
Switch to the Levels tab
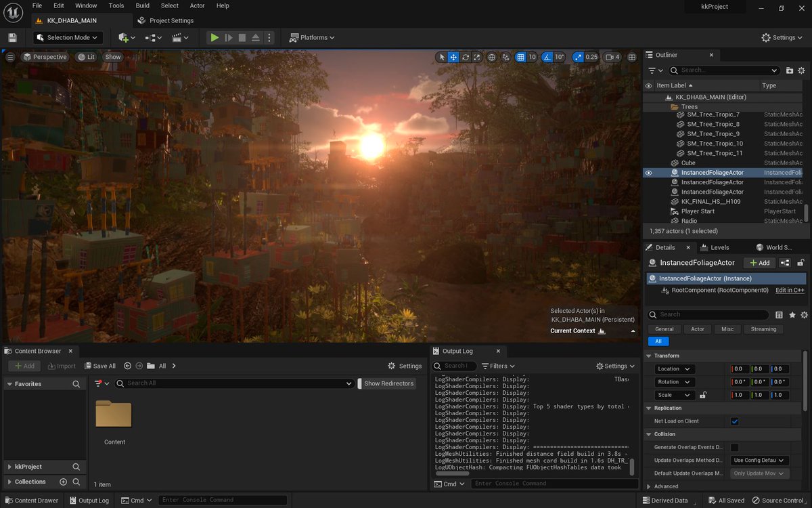(x=719, y=247)
